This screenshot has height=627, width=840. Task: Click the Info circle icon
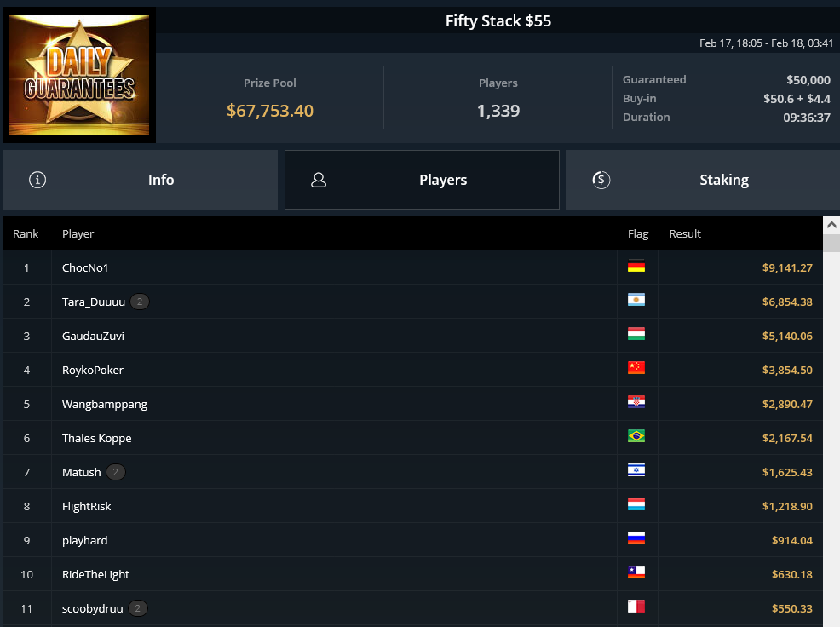click(37, 180)
